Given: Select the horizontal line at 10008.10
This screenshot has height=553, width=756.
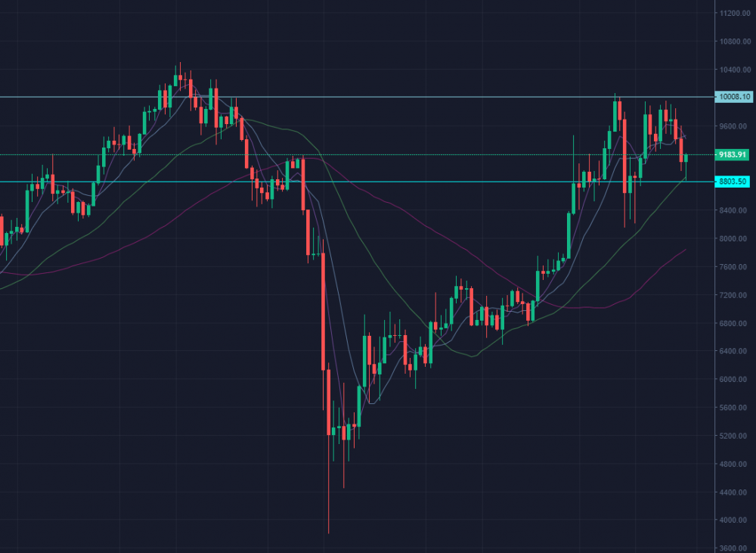Looking at the screenshot, I should tap(378, 97).
